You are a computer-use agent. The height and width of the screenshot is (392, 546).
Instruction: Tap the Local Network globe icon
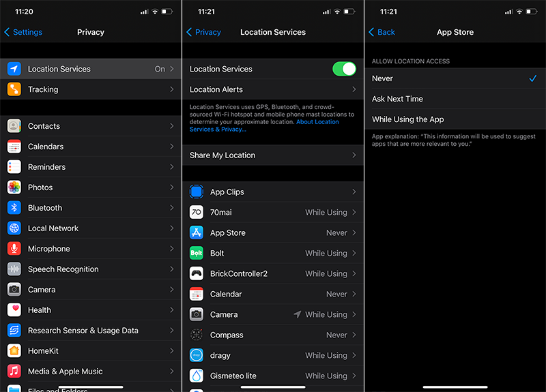point(14,228)
